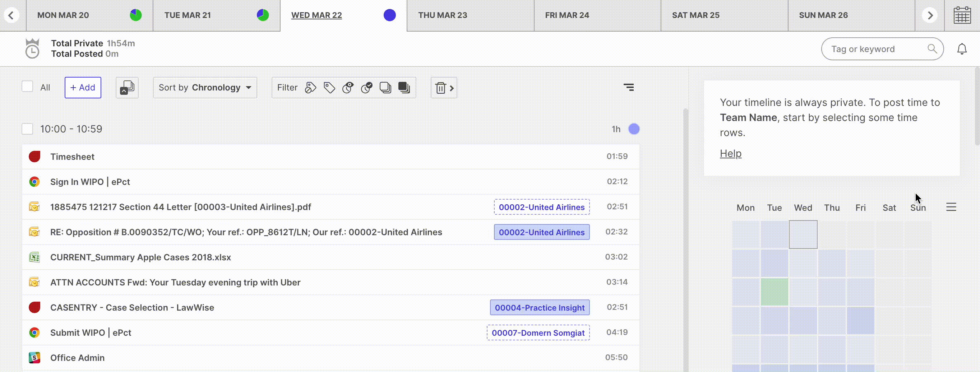Click the 04:19 duration on Submit WIPO
The width and height of the screenshot is (980, 372).
617,332
